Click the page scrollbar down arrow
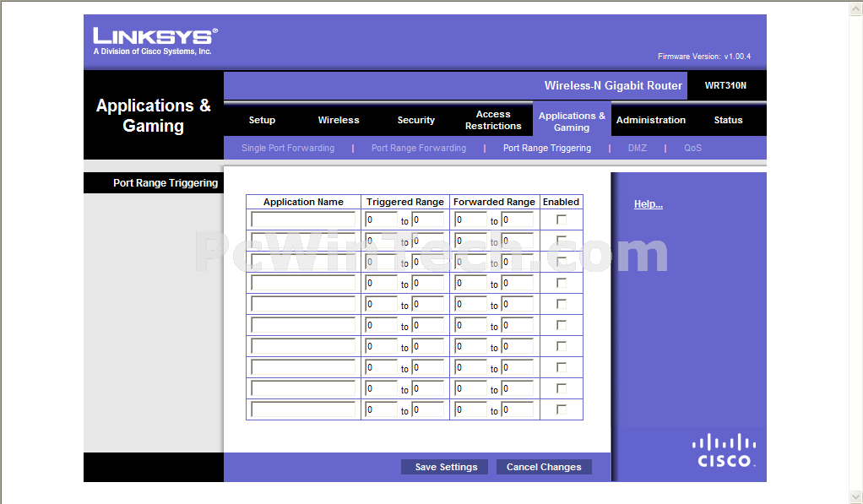The width and height of the screenshot is (863, 504). point(856,497)
